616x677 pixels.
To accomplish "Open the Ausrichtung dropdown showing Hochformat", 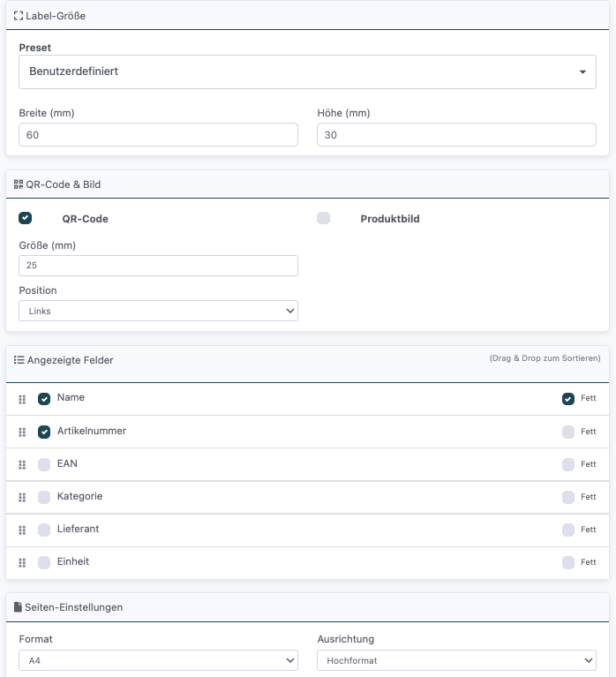I will pyautogui.click(x=456, y=660).
